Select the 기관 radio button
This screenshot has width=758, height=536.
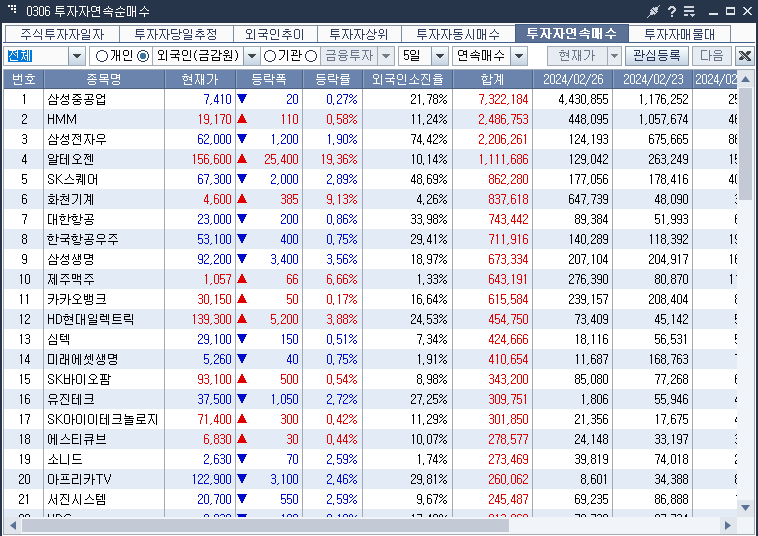[x=270, y=56]
